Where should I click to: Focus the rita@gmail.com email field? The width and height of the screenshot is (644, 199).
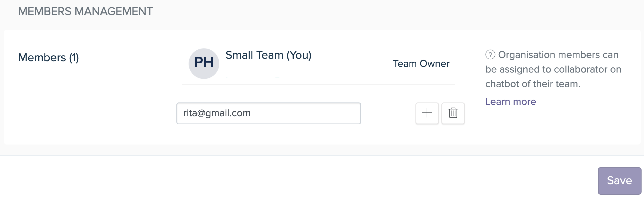pos(269,113)
